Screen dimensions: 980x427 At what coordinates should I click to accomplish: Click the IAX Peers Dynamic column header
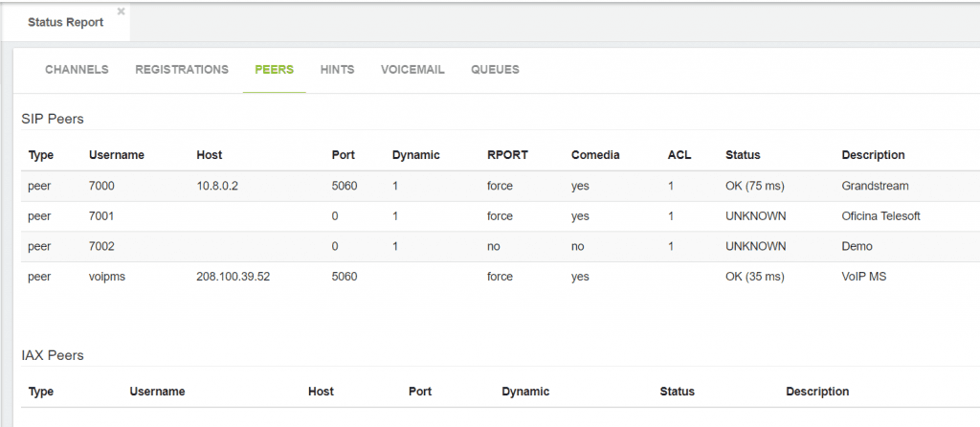tap(525, 392)
